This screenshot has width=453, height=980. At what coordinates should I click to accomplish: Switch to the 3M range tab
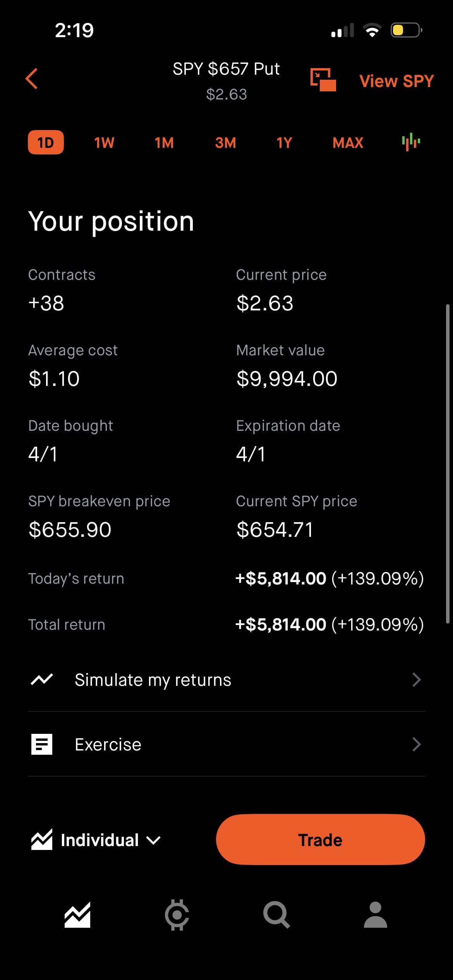(x=225, y=143)
